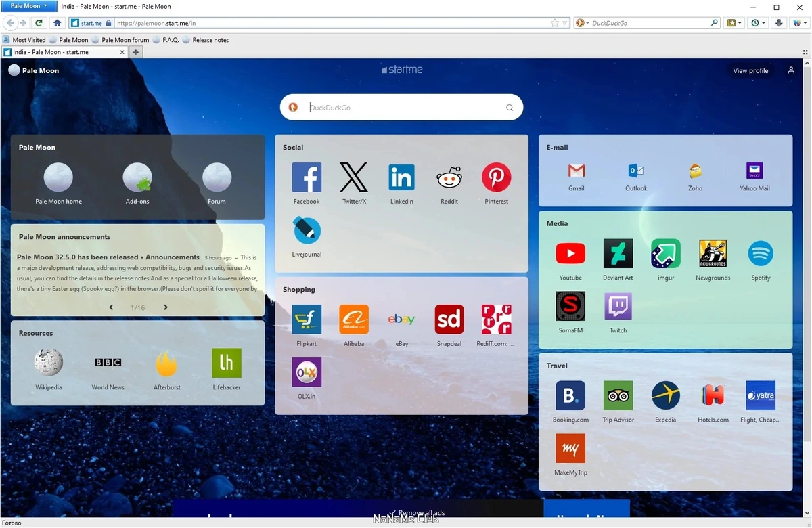Viewport: 812px width, 528px height.
Task: Open the Pale Moon Add-ons shortcut
Action: pyautogui.click(x=137, y=177)
